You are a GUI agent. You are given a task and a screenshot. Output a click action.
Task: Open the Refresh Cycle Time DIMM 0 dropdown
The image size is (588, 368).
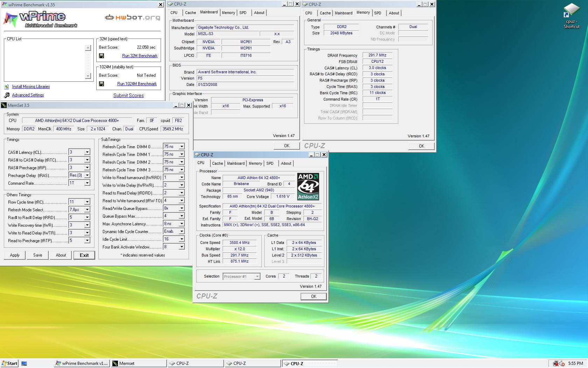click(x=182, y=146)
